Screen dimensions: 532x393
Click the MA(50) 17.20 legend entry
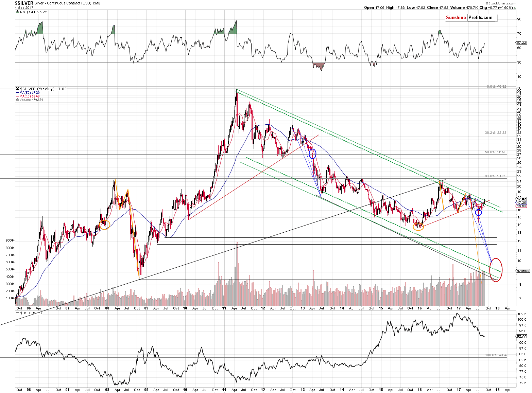tap(28, 93)
